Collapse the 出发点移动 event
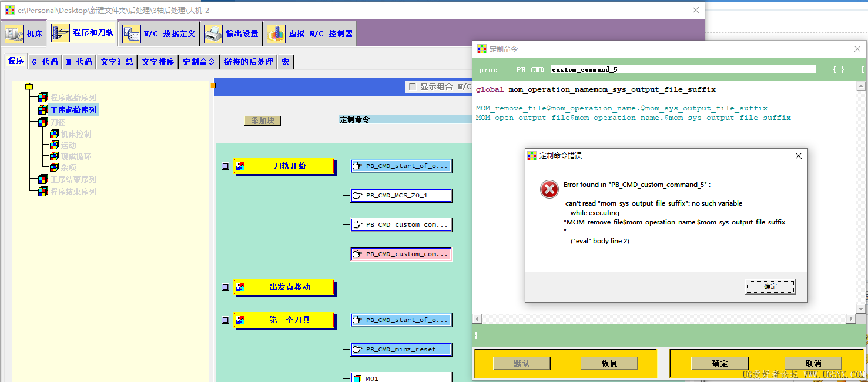The image size is (868, 382). [x=225, y=287]
